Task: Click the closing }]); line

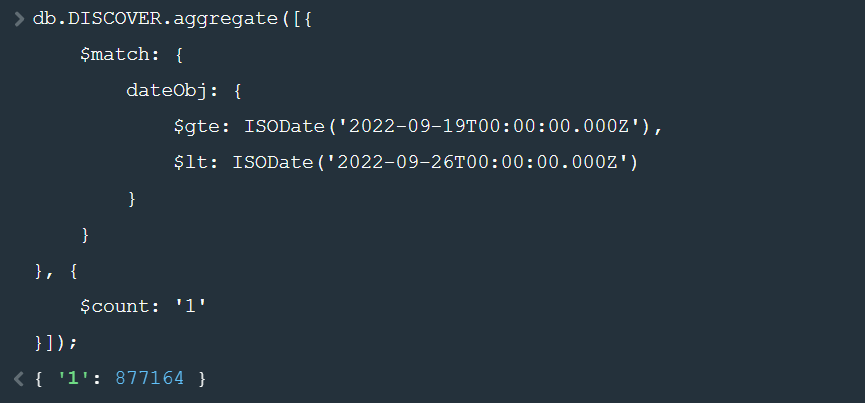Action: [x=56, y=342]
